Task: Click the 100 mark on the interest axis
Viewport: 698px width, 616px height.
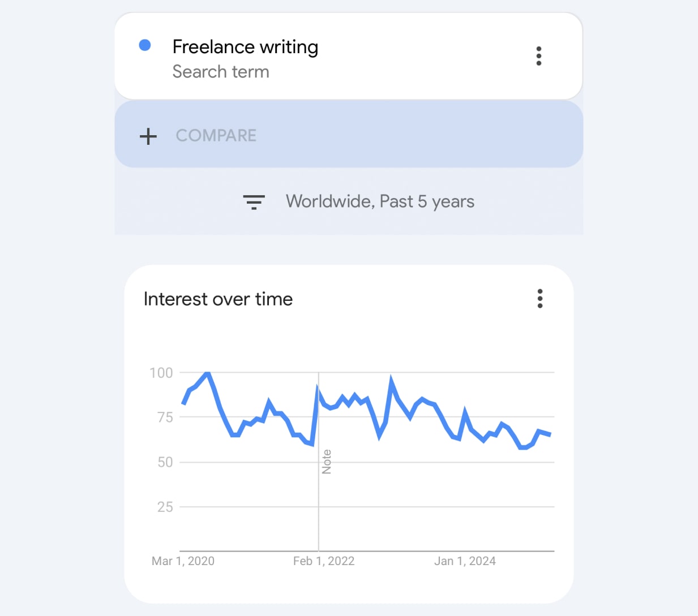Action: (161, 372)
